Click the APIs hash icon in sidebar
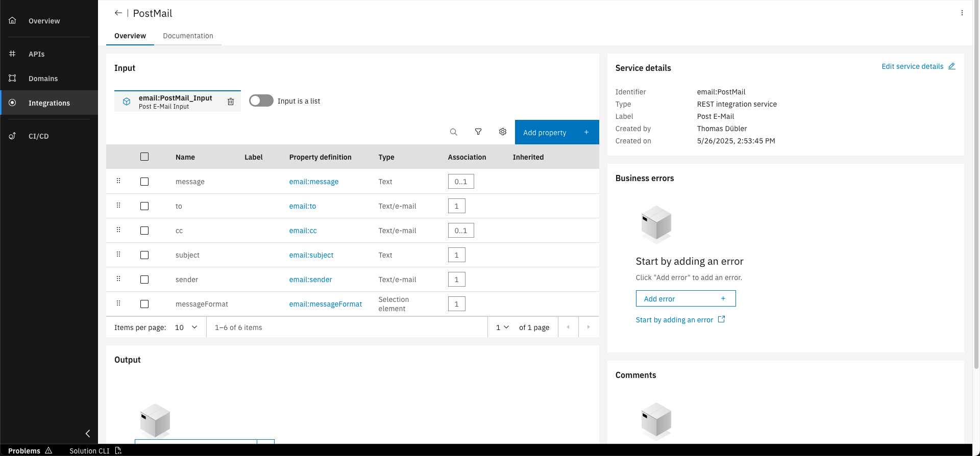Viewport: 980px width, 456px height. pyautogui.click(x=12, y=54)
